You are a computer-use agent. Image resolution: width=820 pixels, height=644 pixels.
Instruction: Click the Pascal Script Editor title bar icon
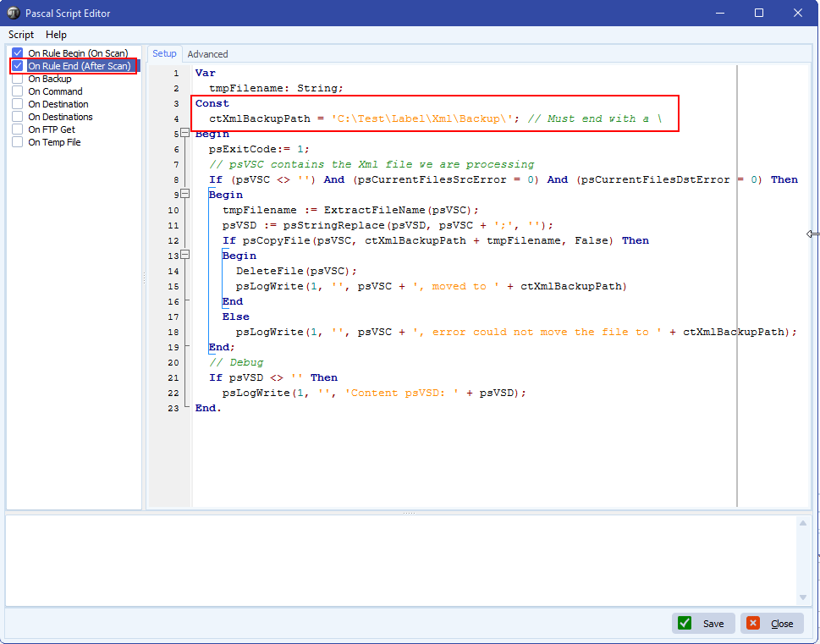(x=14, y=13)
